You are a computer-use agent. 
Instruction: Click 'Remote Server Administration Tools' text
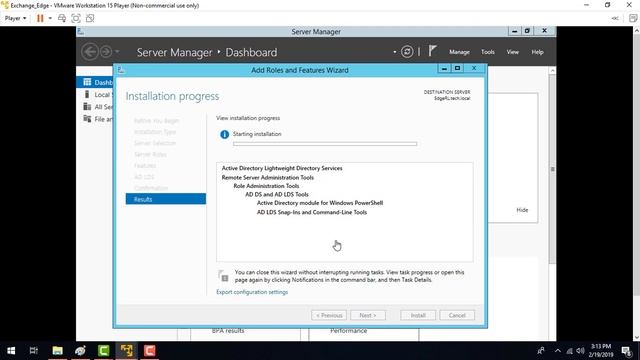tap(267, 178)
